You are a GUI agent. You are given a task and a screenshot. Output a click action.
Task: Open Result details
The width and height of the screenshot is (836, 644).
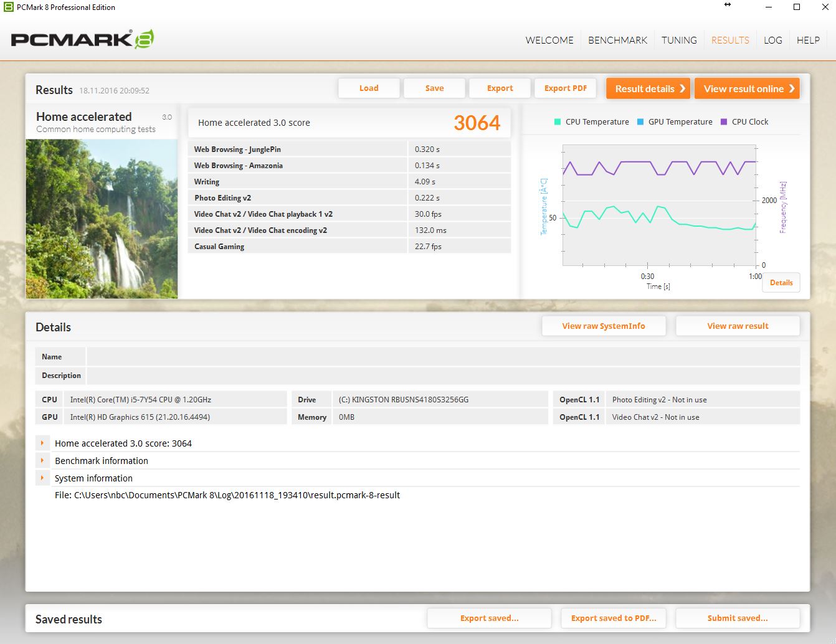(648, 88)
